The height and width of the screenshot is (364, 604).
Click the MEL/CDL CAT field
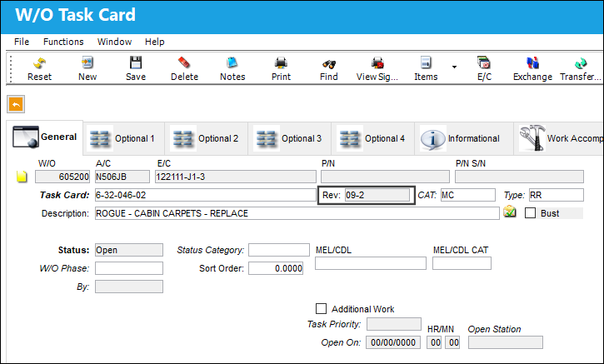[462, 263]
